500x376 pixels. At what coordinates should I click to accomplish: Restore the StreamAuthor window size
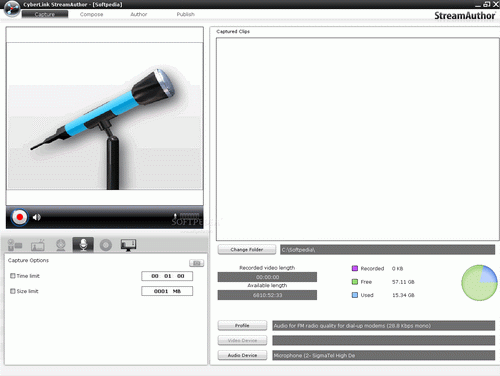[x=487, y=4]
